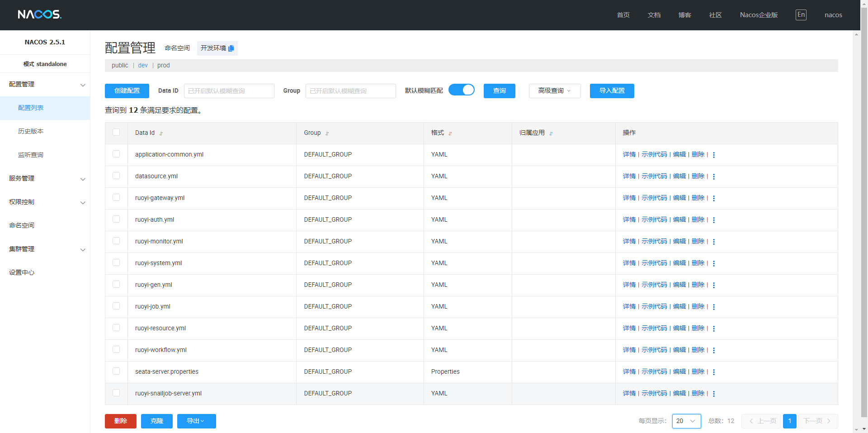Screen dimensions: 868x433
Task: Sort the table by Group column icon
Action: point(327,133)
